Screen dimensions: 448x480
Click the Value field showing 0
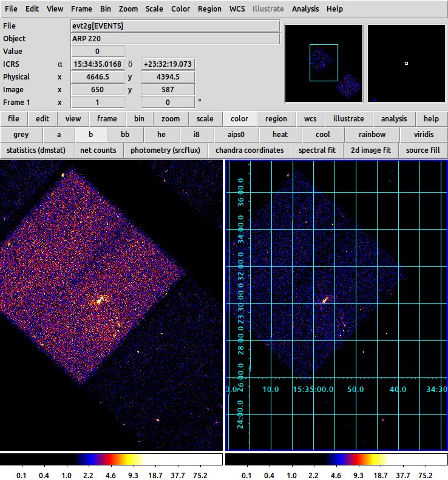click(x=98, y=52)
